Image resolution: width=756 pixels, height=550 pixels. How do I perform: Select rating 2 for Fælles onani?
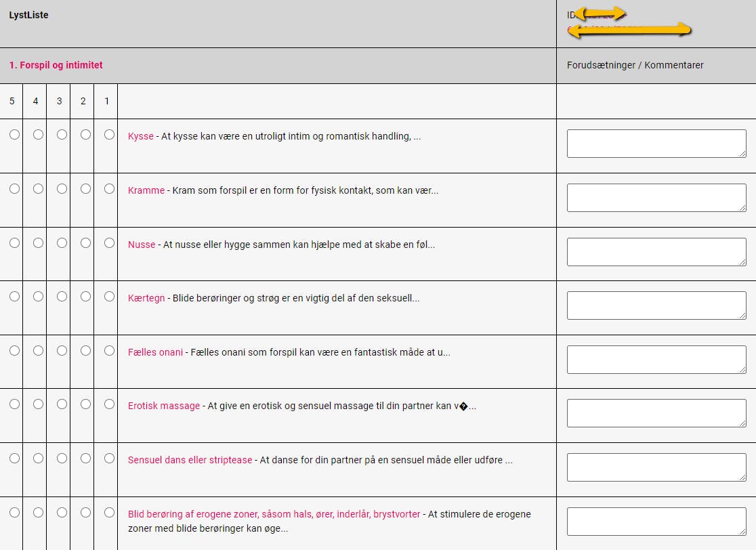tap(85, 351)
